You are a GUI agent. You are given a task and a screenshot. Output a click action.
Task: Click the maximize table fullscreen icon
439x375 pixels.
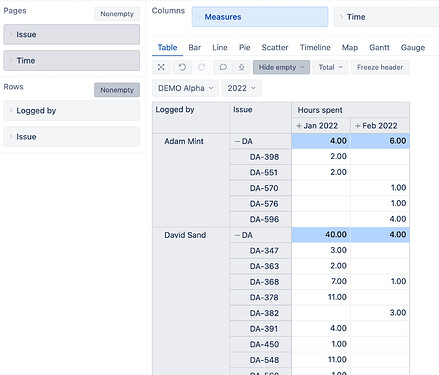[x=161, y=67]
